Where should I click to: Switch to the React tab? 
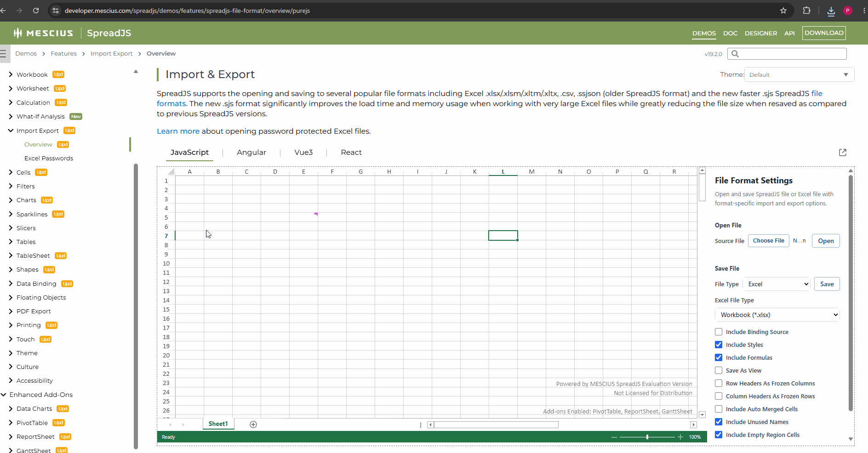pos(351,153)
